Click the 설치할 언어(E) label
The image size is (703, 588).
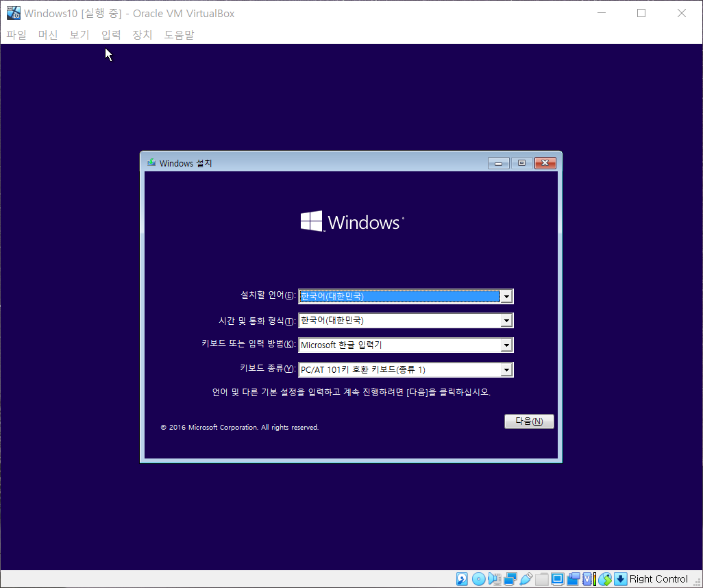tap(268, 295)
